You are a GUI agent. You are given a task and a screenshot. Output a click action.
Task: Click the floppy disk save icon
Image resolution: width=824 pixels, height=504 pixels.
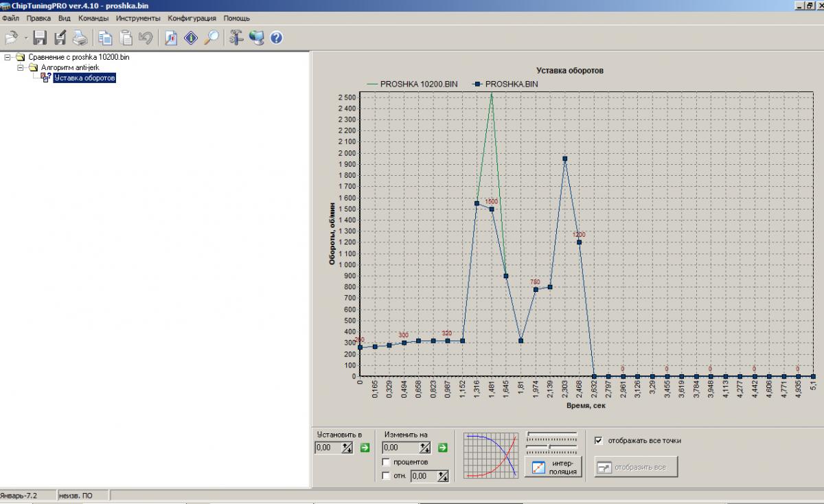tap(40, 38)
